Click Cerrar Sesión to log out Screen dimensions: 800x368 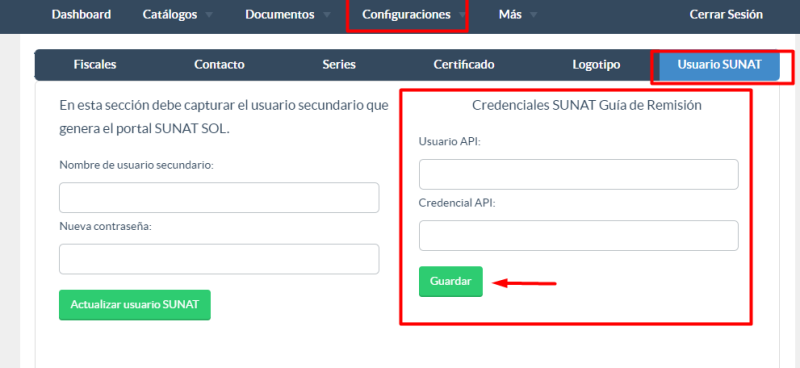[x=726, y=15]
